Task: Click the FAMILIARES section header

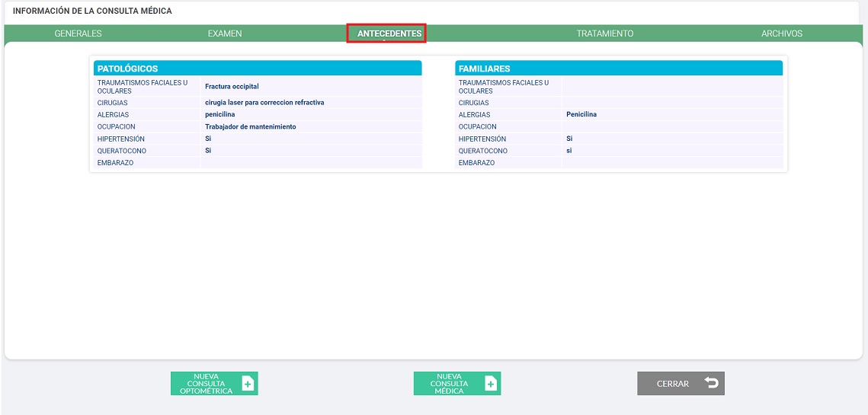Action: tap(619, 69)
